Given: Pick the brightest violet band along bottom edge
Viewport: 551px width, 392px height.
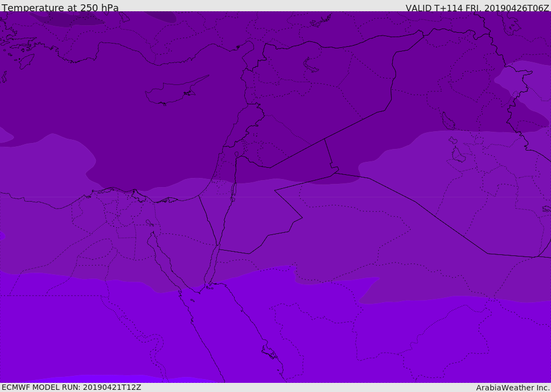Looking at the screenshot, I should point(108,379).
